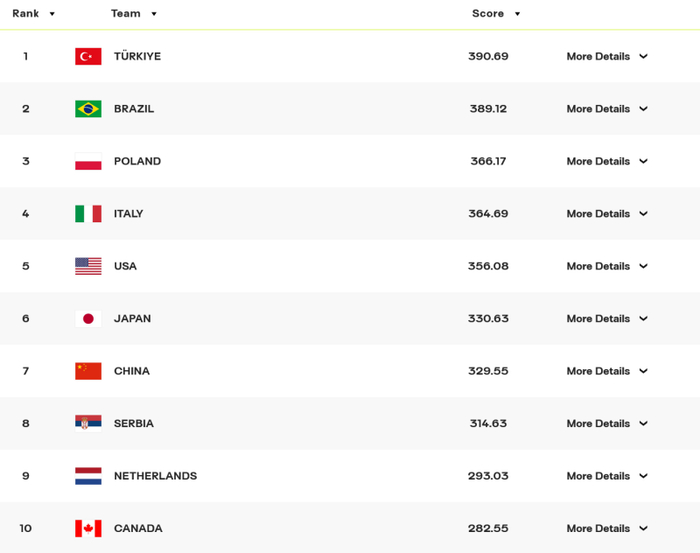Click the Serbia flag icon
The image size is (700, 553).
point(88,424)
